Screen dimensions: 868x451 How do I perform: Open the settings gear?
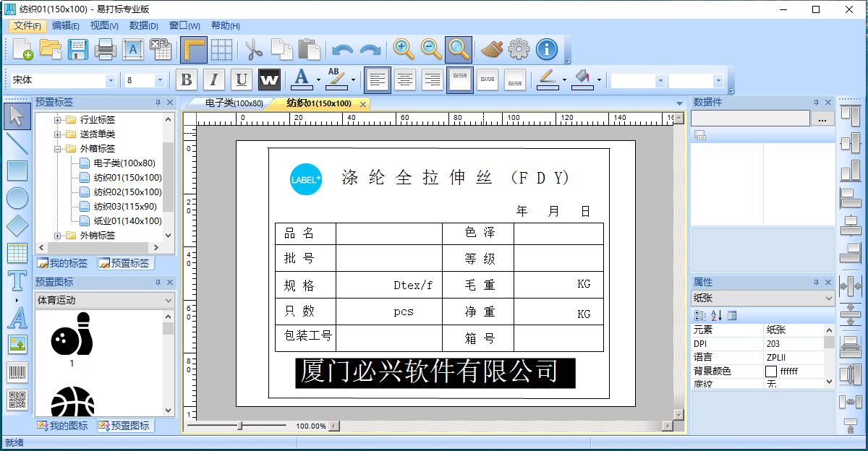[519, 49]
